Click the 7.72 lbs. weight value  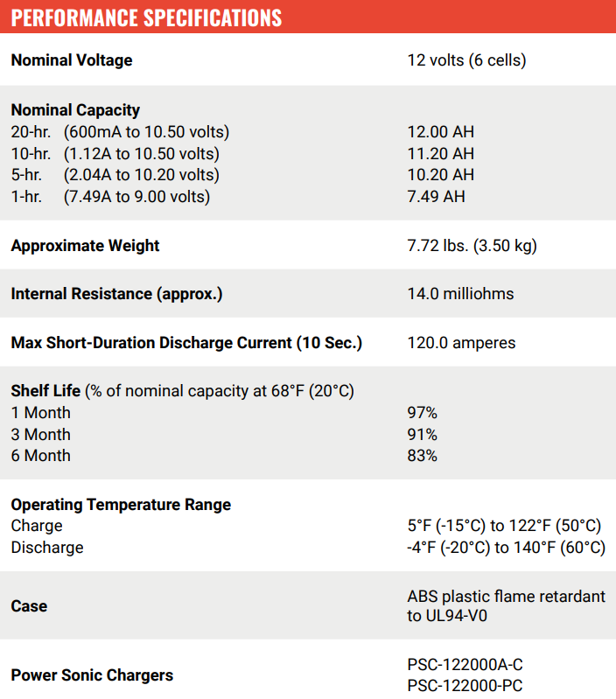pyautogui.click(x=472, y=246)
